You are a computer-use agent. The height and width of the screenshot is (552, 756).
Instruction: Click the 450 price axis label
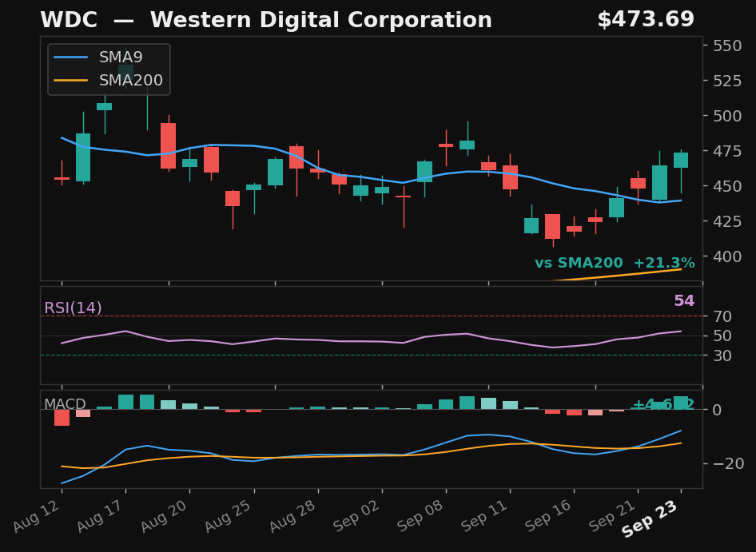727,186
